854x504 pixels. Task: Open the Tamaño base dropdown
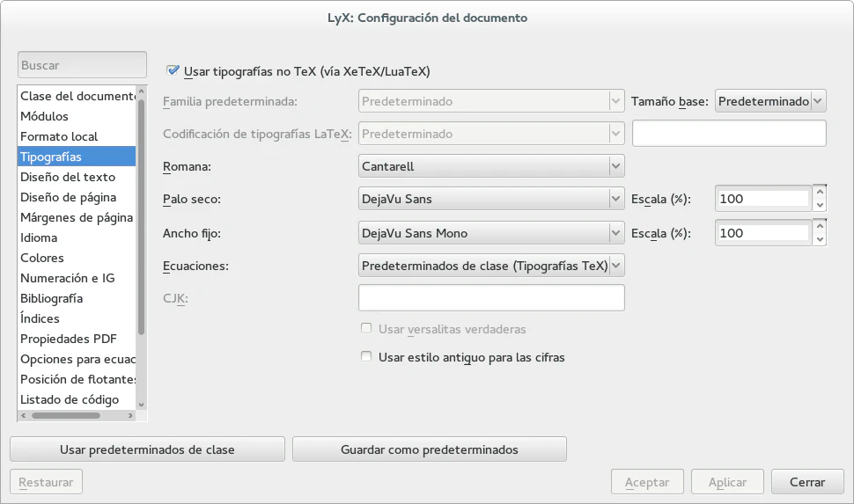click(x=770, y=101)
